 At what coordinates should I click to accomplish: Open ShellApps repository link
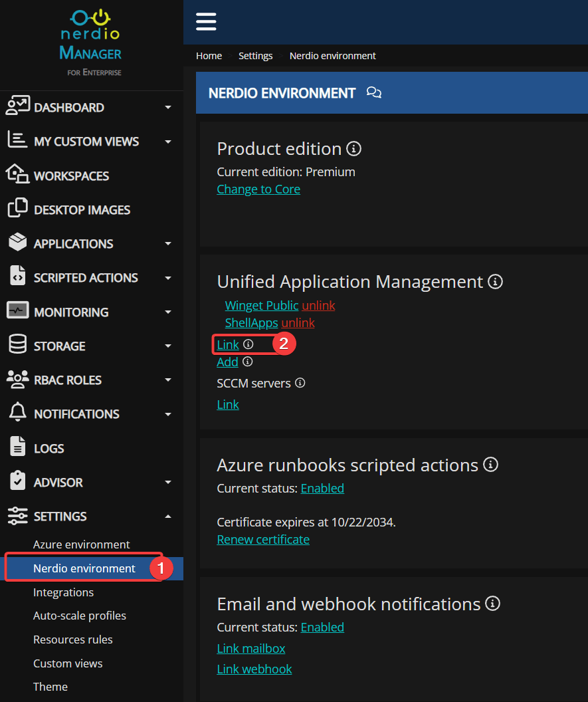252,323
